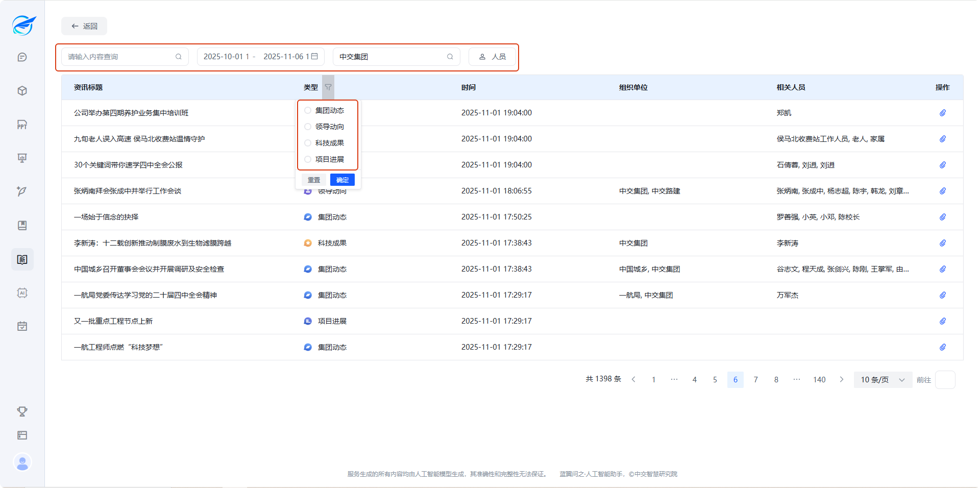Viewport: 980px width, 488px height.
Task: Click the timestamp 2025-11-01 18:06:55
Action: pyautogui.click(x=497, y=191)
